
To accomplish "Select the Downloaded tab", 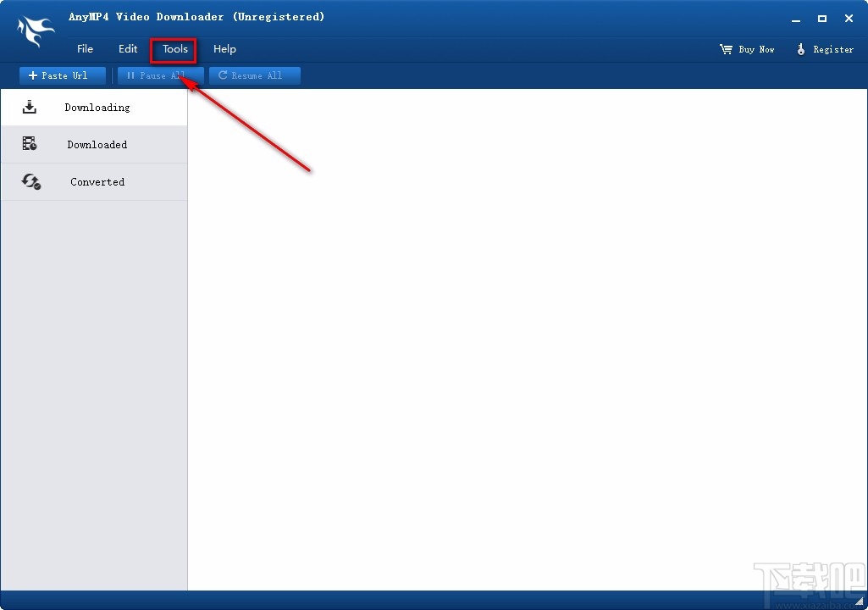I will (x=94, y=145).
